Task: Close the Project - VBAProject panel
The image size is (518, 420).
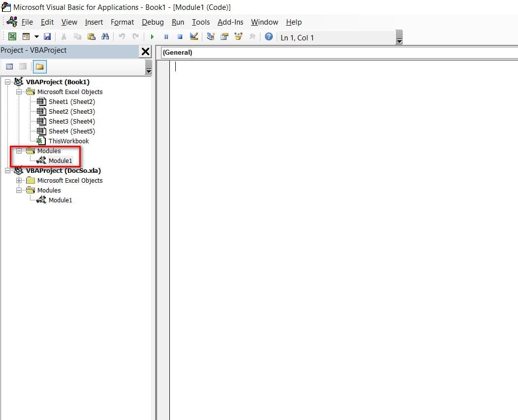Action: point(146,51)
